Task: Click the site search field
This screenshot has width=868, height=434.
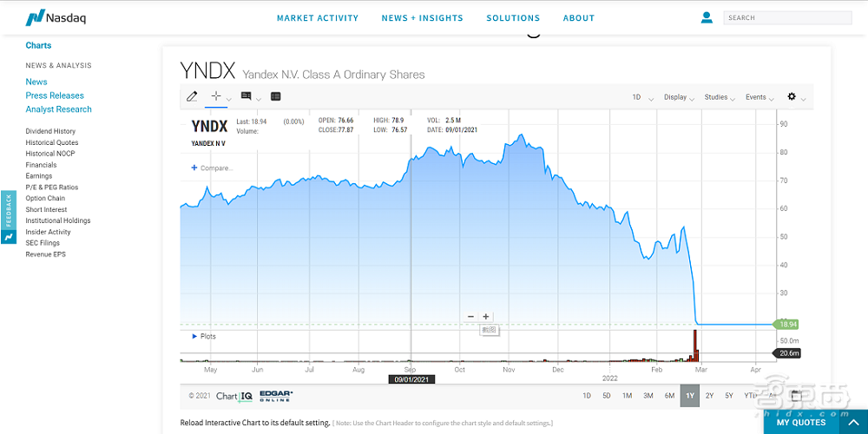Action: point(786,17)
